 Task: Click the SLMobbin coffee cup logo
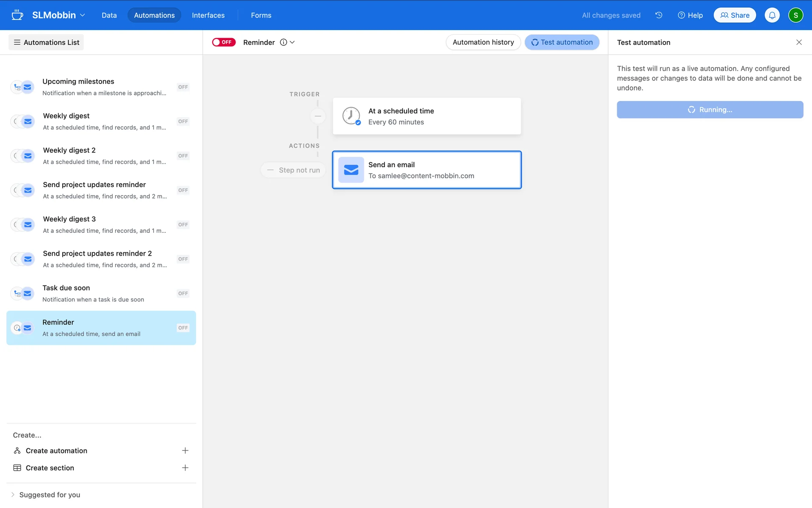(17, 15)
